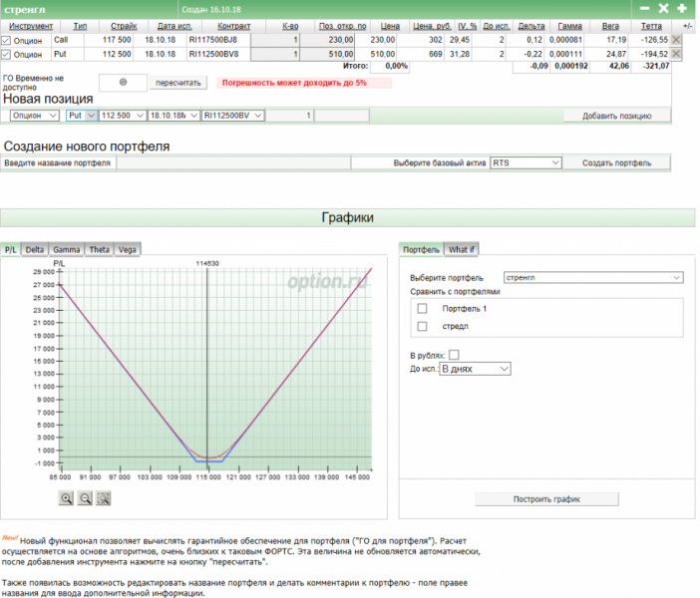Collapse the стренгл portfolio panel
Image resolution: width=700 pixels, height=598 pixels.
coord(644,9)
